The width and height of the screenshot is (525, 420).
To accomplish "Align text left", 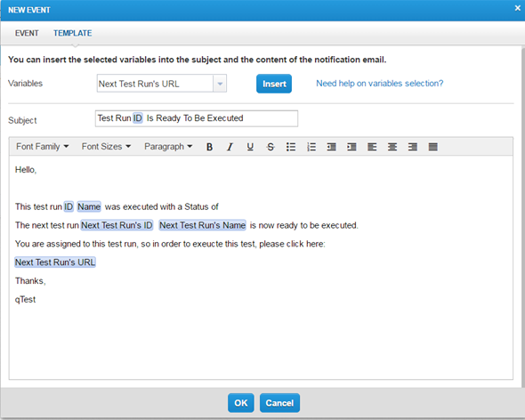I will tap(372, 147).
